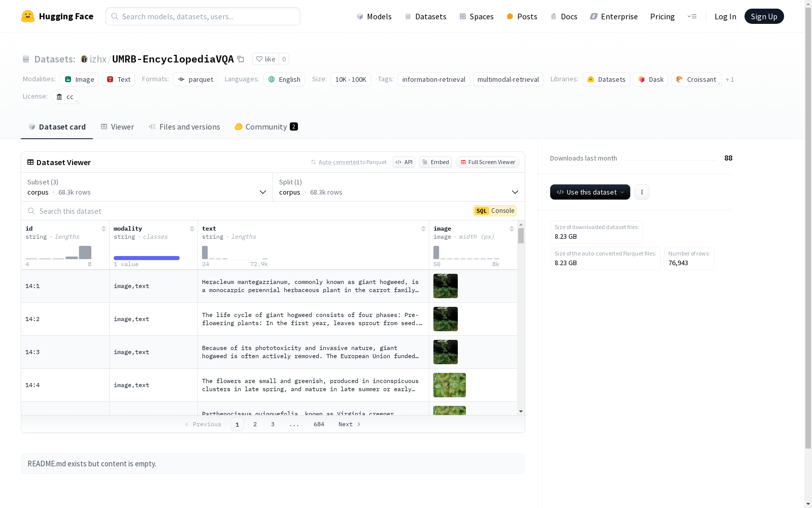The width and height of the screenshot is (812, 508).
Task: Click the dataset viewer vertical scrollbar thumb
Action: point(521,236)
